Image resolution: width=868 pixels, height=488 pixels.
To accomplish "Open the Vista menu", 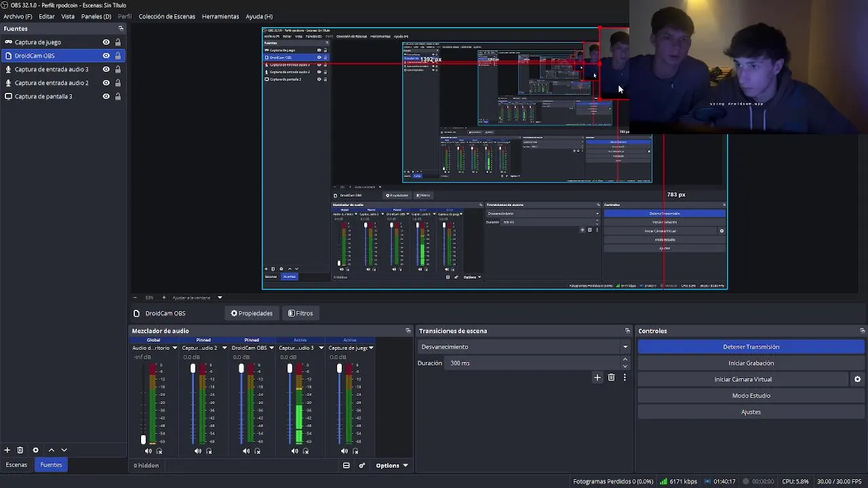I will coord(68,16).
